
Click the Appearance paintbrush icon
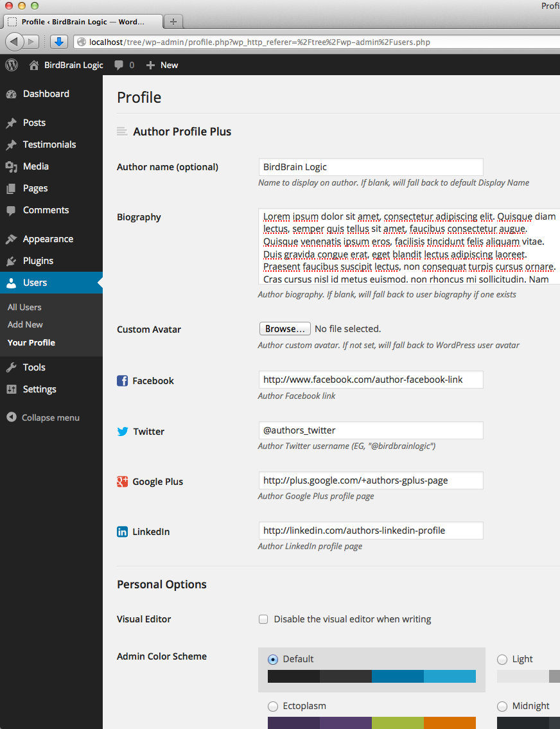point(11,239)
